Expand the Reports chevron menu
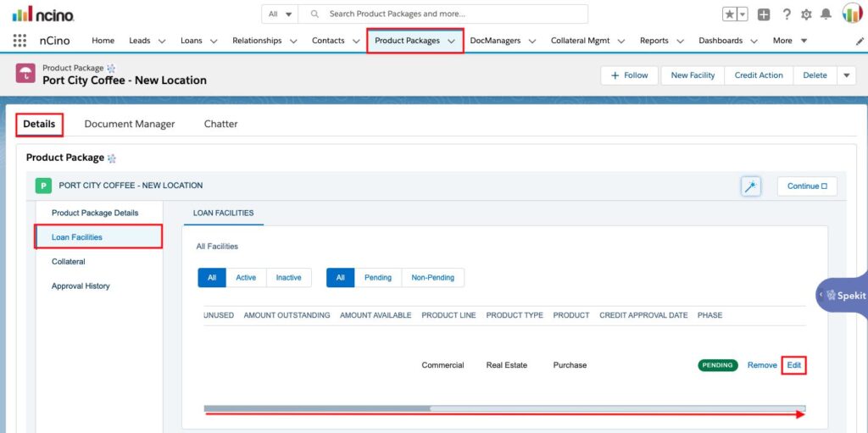Image resolution: width=868 pixels, height=433 pixels. [x=681, y=41]
